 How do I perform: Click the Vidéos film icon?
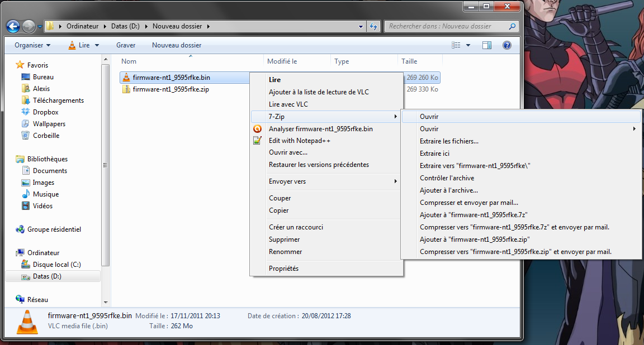(26, 206)
